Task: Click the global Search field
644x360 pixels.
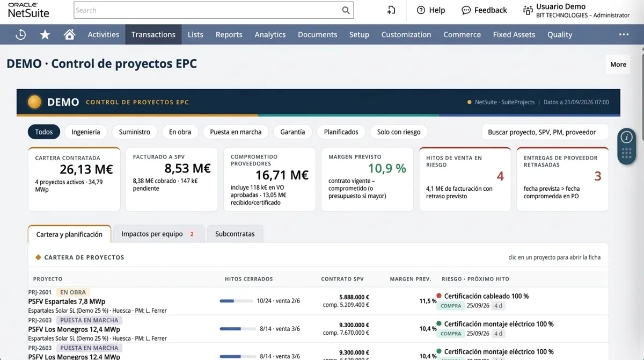Action: pos(214,10)
